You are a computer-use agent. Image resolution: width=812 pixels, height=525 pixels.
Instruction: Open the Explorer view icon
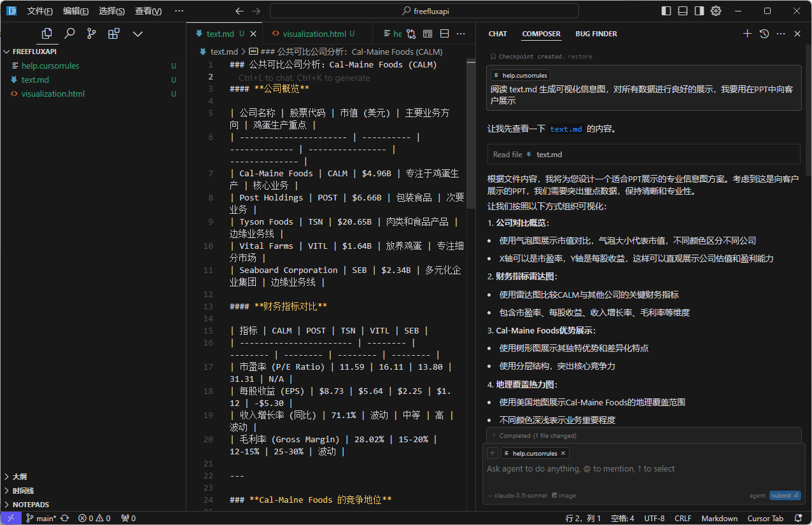(x=46, y=34)
